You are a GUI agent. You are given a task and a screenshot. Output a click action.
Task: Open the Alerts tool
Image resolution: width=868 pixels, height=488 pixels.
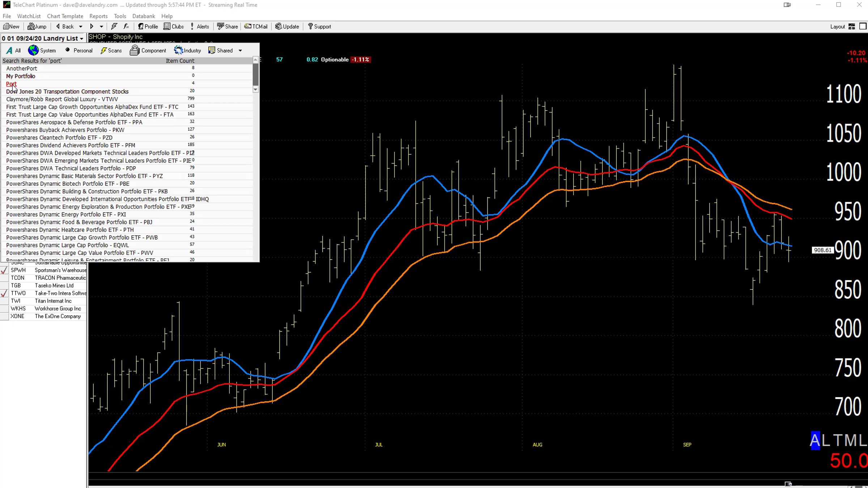pos(200,26)
